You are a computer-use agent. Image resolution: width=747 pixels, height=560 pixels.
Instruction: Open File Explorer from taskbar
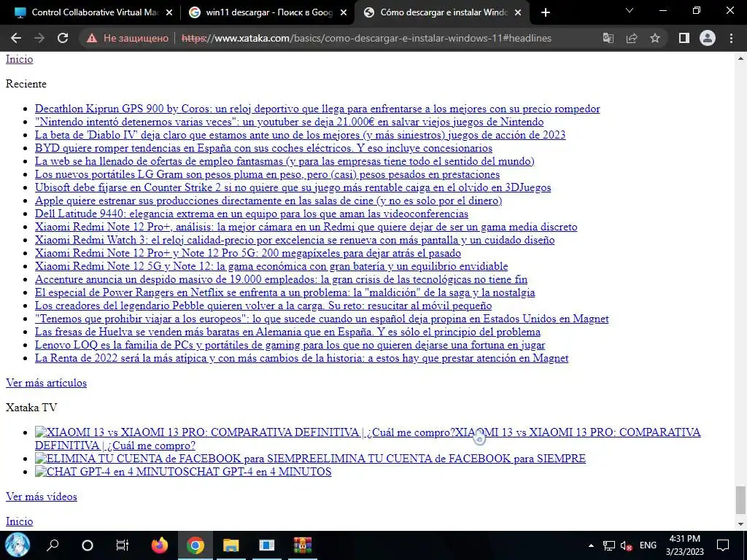pyautogui.click(x=231, y=545)
